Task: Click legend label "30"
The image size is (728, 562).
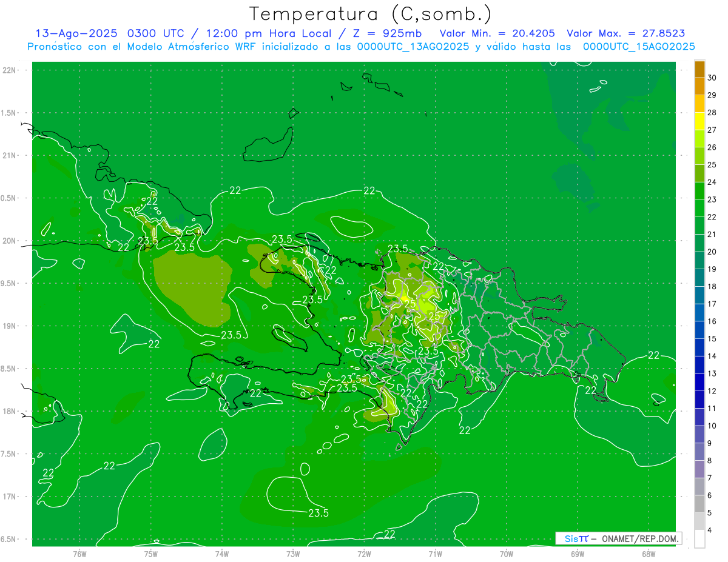Action: click(x=712, y=78)
